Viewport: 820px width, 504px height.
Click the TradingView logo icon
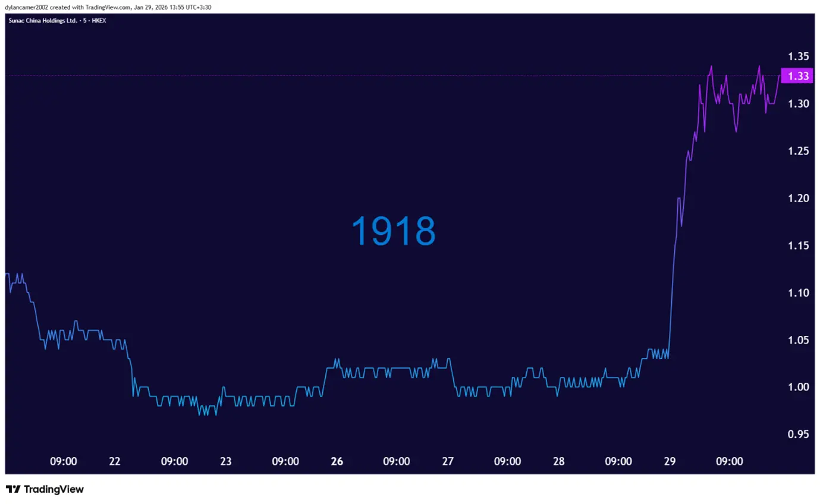13,489
